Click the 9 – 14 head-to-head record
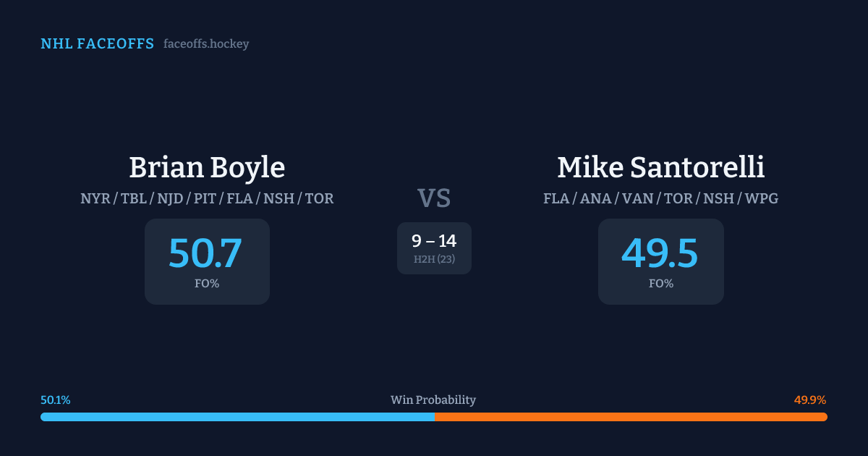868x456 pixels. click(434, 241)
